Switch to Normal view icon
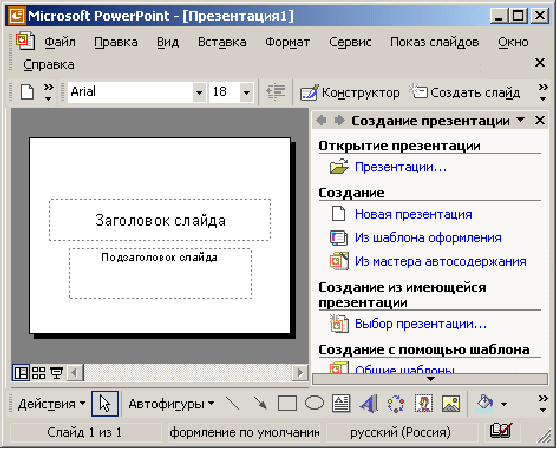The image size is (557, 449). click(21, 373)
